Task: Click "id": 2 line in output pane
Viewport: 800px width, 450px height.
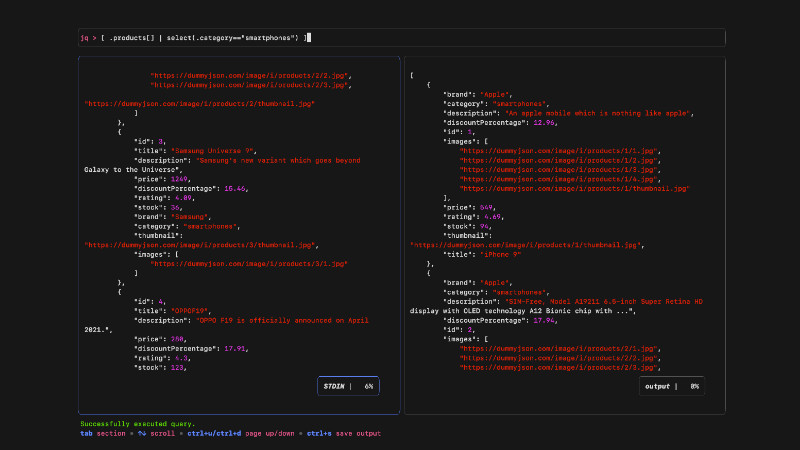Action: click(459, 330)
